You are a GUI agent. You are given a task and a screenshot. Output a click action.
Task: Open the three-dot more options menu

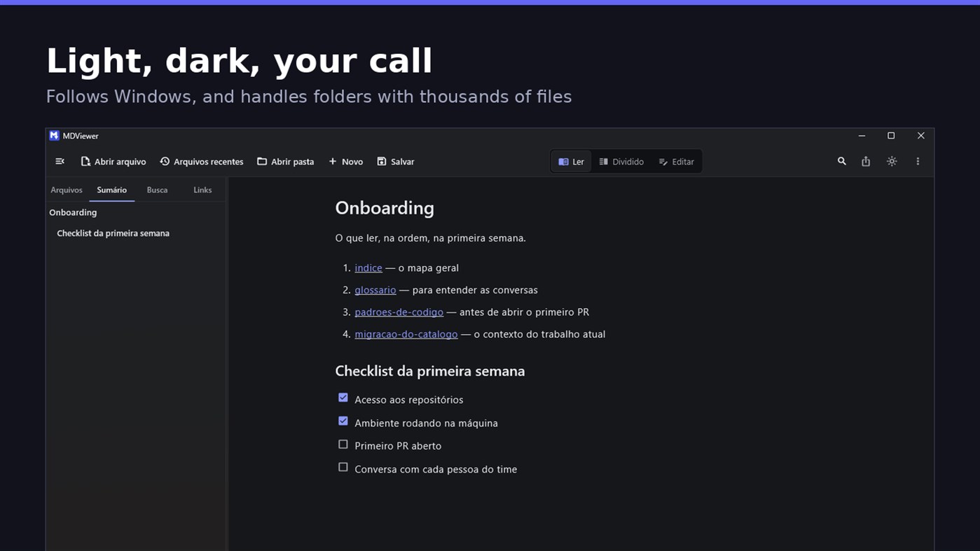[918, 162]
